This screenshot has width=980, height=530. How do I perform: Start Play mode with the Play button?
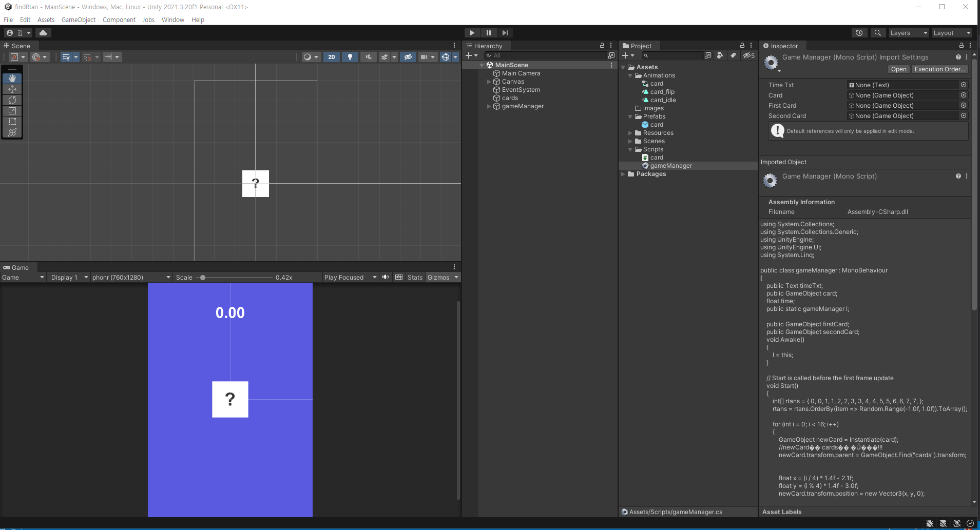[x=472, y=33]
